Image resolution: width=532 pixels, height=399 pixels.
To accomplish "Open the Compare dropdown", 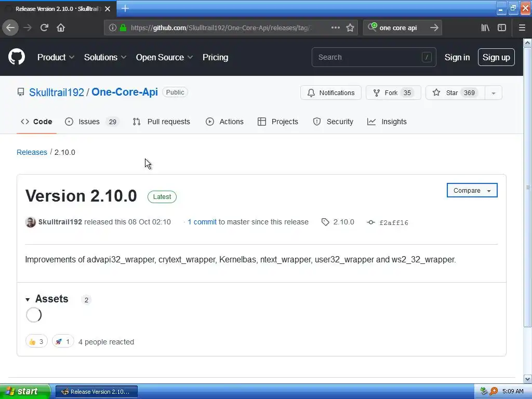I will click(x=472, y=190).
